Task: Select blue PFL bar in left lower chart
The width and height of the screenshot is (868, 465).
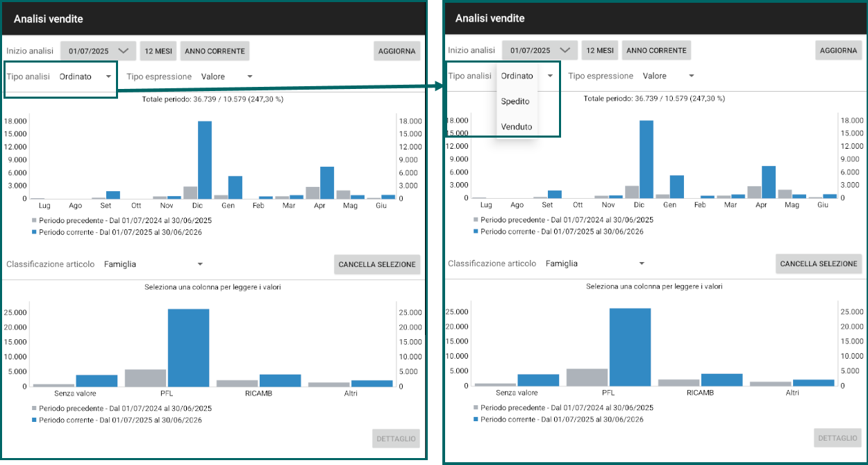Action: pyautogui.click(x=188, y=348)
